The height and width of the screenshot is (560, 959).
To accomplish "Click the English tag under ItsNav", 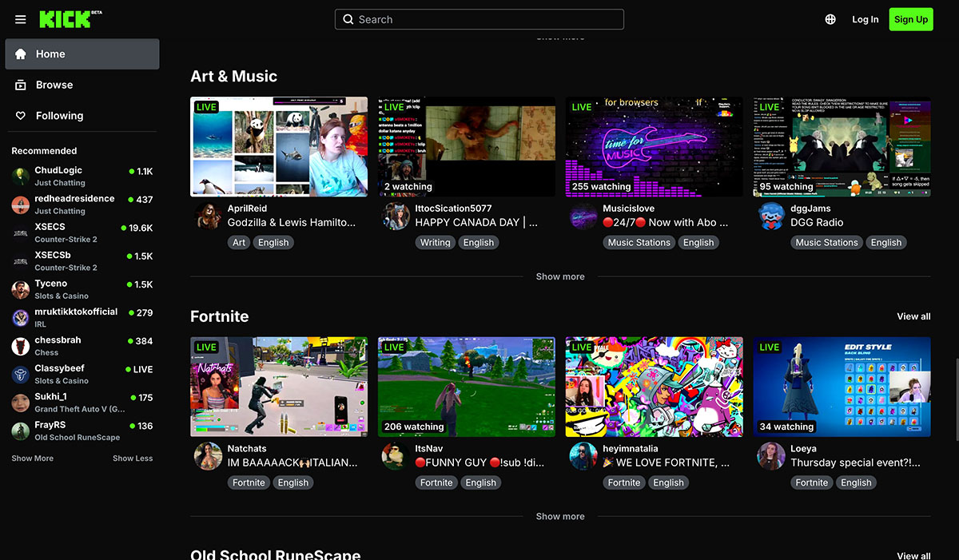I will click(x=480, y=483).
